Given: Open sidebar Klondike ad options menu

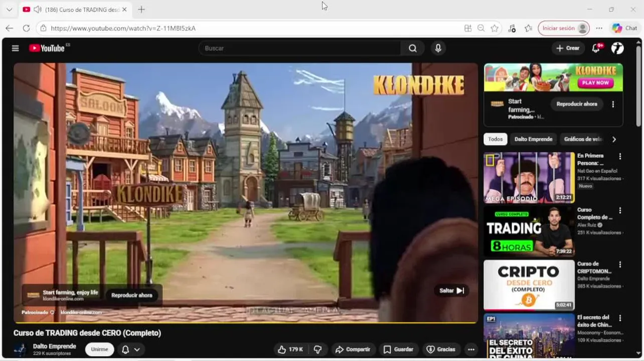Looking at the screenshot, I should (613, 104).
